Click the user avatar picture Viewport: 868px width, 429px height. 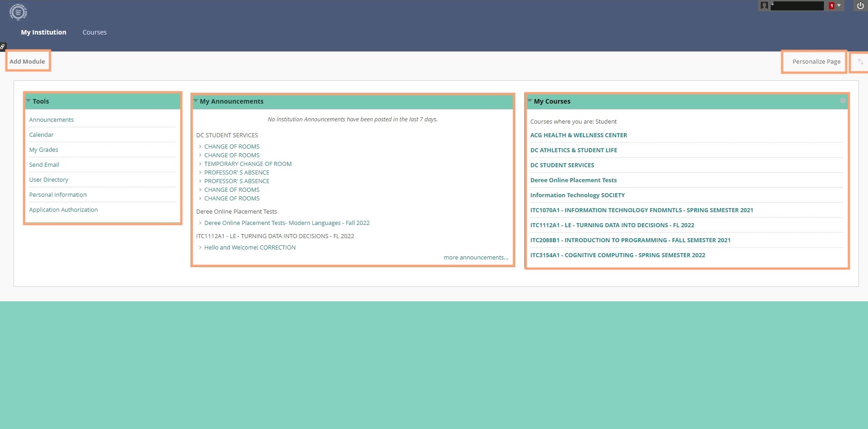tap(764, 6)
